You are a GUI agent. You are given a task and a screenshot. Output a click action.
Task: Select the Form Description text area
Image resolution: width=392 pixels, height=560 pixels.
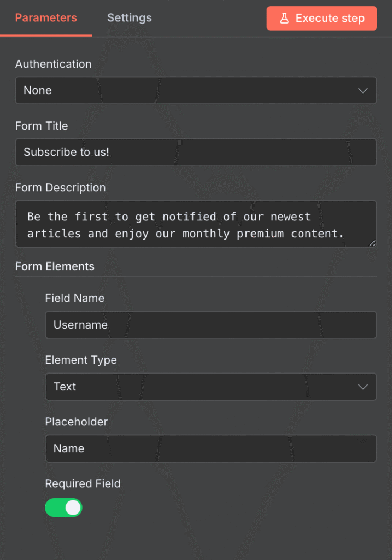tap(195, 224)
